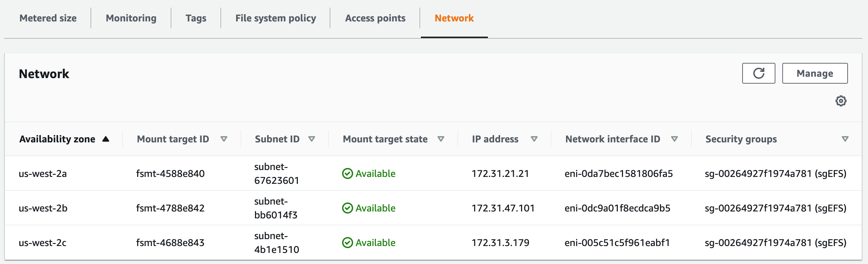
Task: Sort by Network interface ID arrow
Action: point(674,139)
